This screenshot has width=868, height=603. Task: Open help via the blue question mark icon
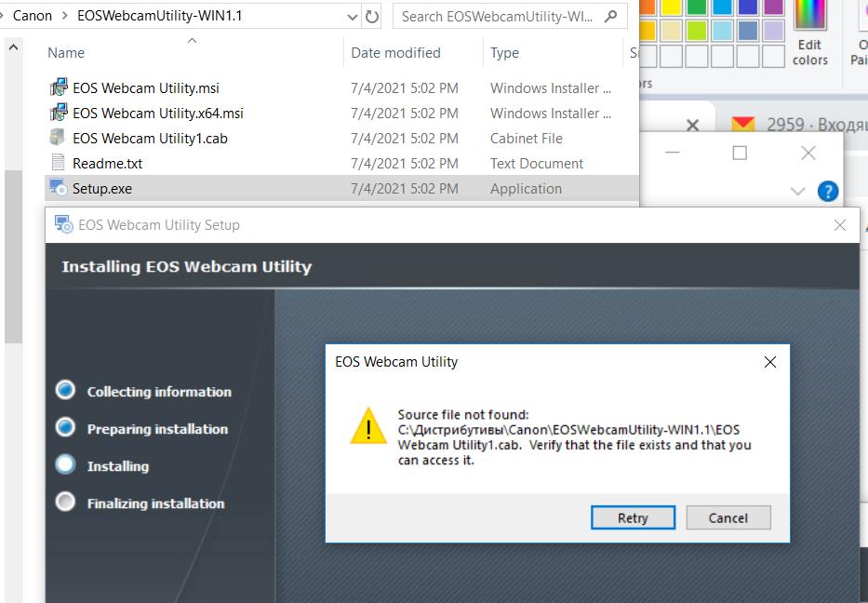(827, 191)
